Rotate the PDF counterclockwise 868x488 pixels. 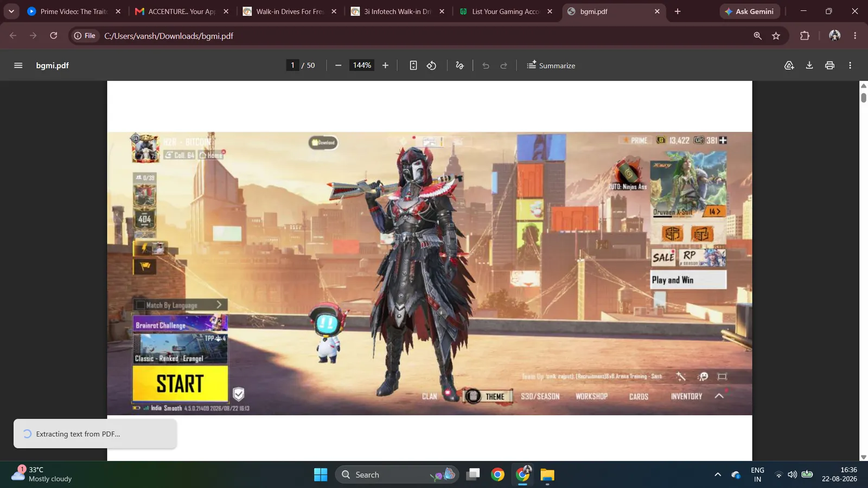pyautogui.click(x=431, y=65)
